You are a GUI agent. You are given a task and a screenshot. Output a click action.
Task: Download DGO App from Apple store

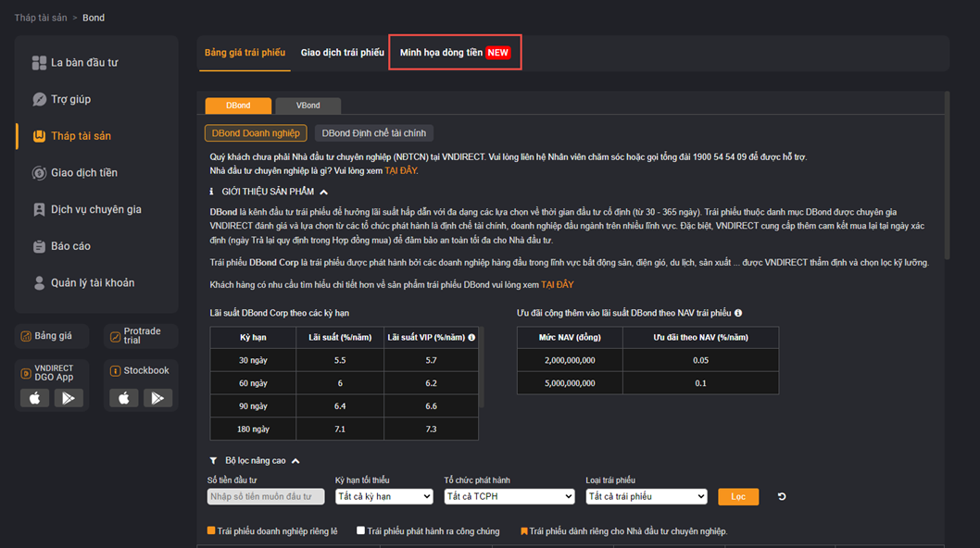pyautogui.click(x=35, y=398)
